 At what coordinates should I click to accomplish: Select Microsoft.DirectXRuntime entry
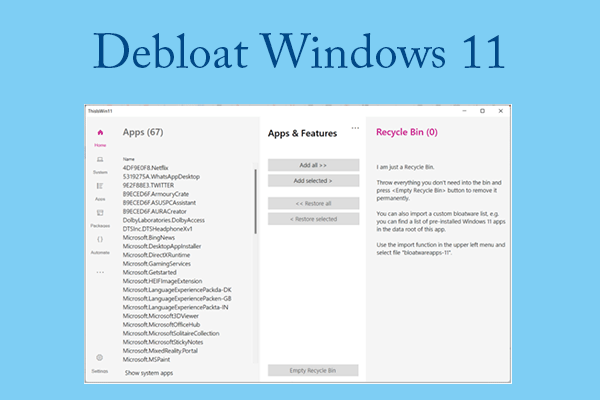[156, 255]
